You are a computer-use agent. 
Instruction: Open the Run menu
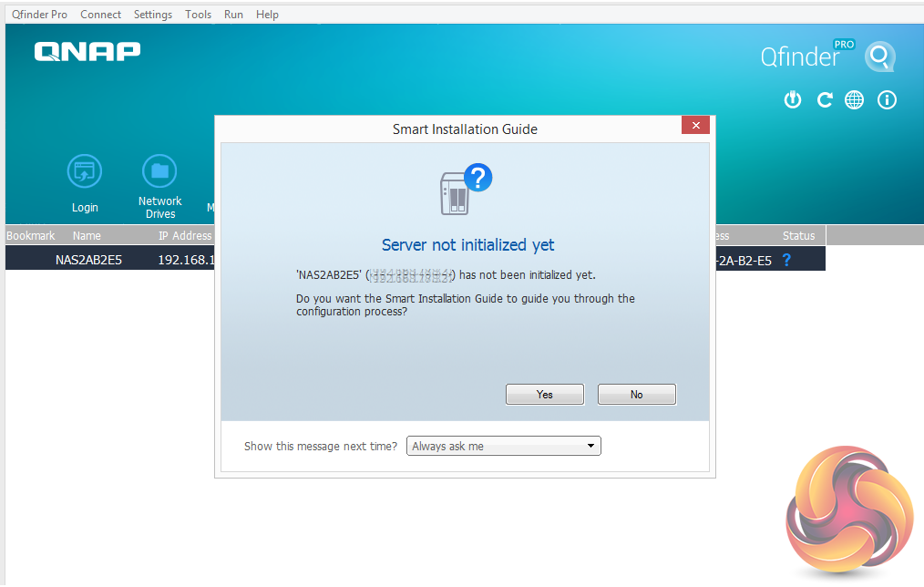(233, 15)
